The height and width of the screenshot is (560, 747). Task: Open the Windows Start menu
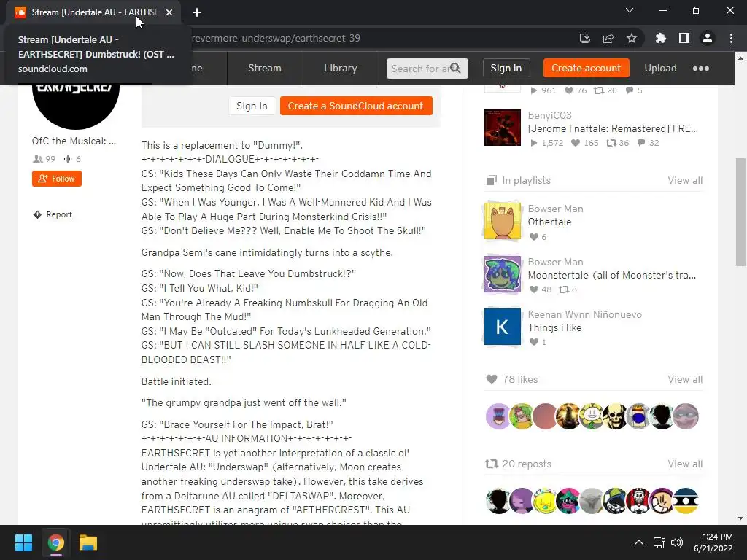click(x=23, y=542)
